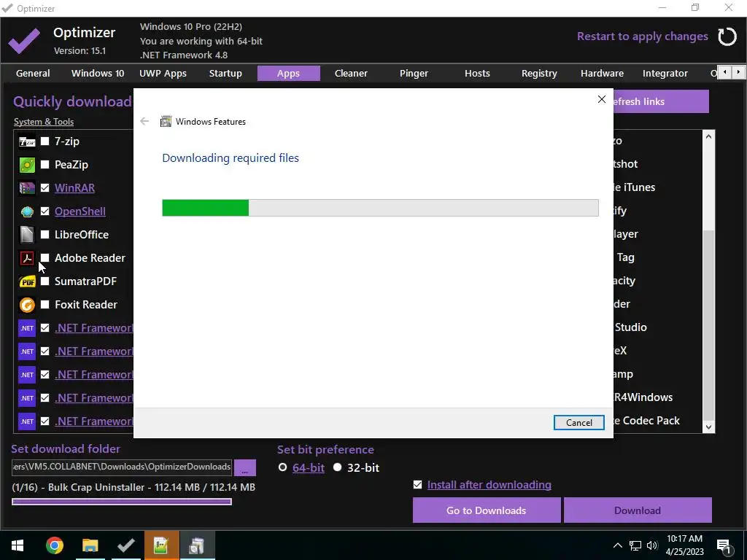Image resolution: width=747 pixels, height=560 pixels.
Task: Click the green Windows Features progress bar
Action: 380,208
